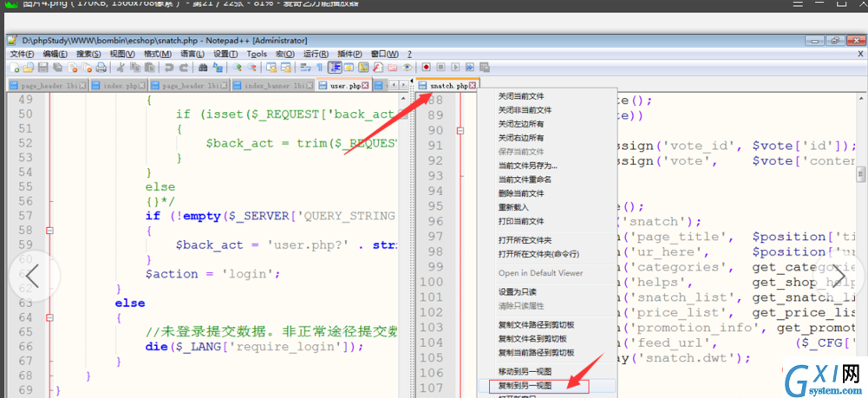Choose 设置为只读 in context menu

(x=517, y=291)
